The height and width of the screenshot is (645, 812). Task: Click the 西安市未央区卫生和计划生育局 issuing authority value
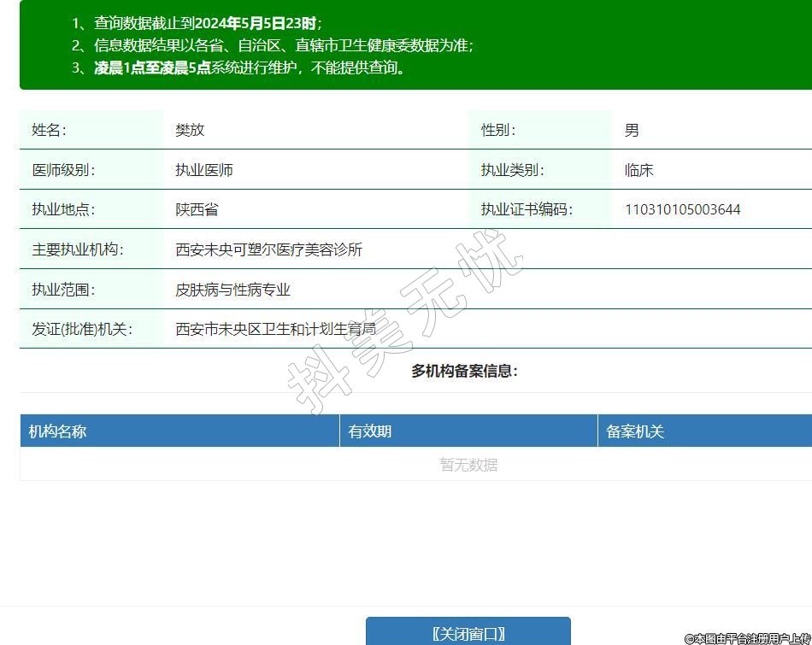point(275,329)
